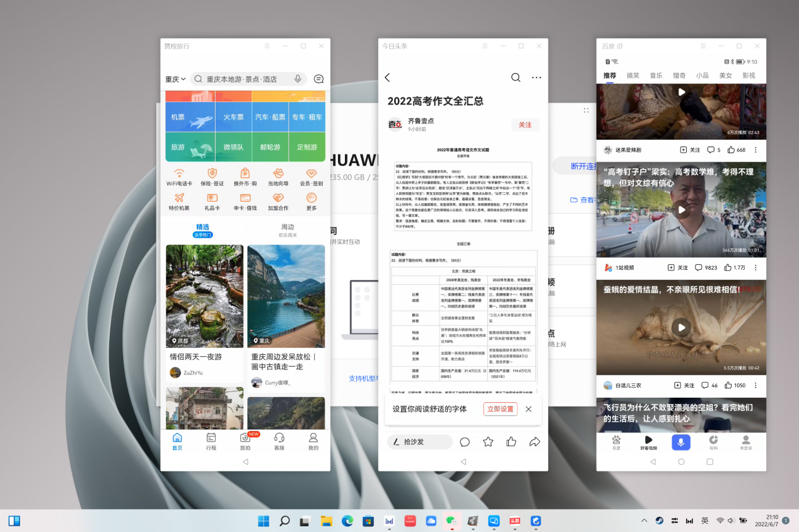Image resolution: width=799 pixels, height=532 pixels.
Task: Open 客服 tab in Ctrip
Action: click(279, 441)
